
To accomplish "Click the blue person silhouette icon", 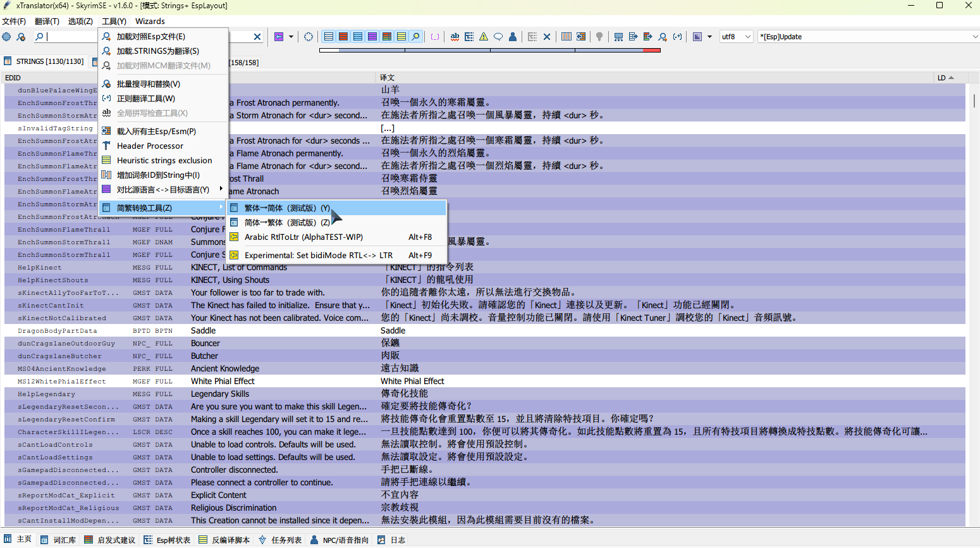I will (x=513, y=37).
